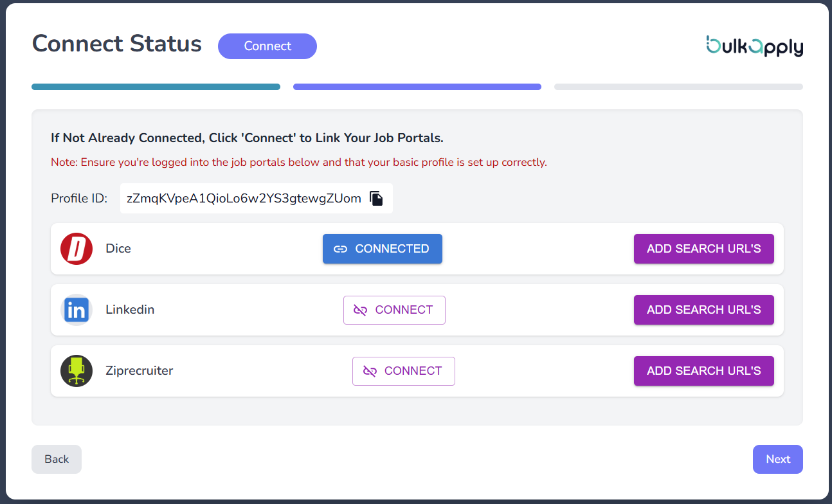The width and height of the screenshot is (832, 504).
Task: Add search URL's for Ziprecruiter
Action: [x=703, y=371]
